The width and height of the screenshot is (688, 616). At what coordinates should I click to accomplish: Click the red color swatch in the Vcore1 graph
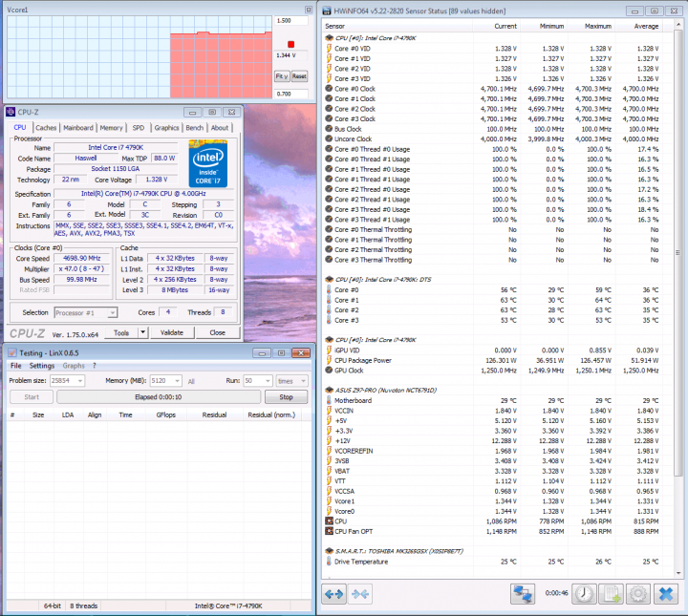tap(290, 44)
